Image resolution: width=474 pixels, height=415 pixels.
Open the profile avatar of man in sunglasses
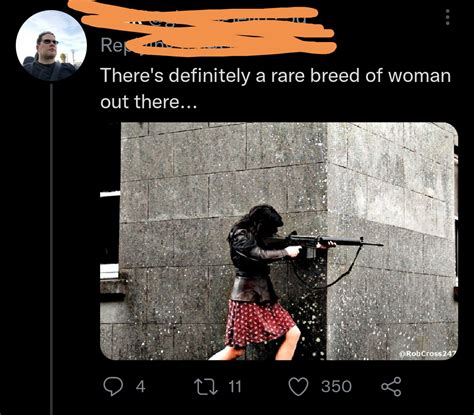tap(51, 46)
